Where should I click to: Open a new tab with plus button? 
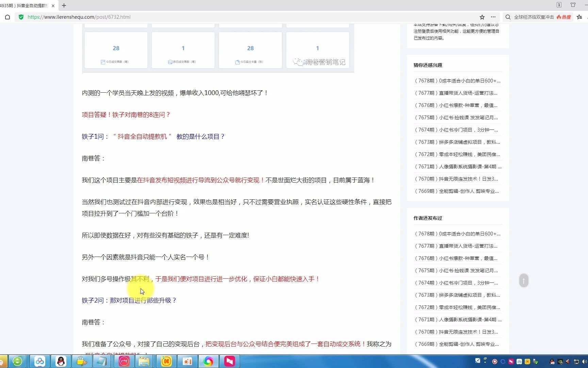click(x=64, y=5)
